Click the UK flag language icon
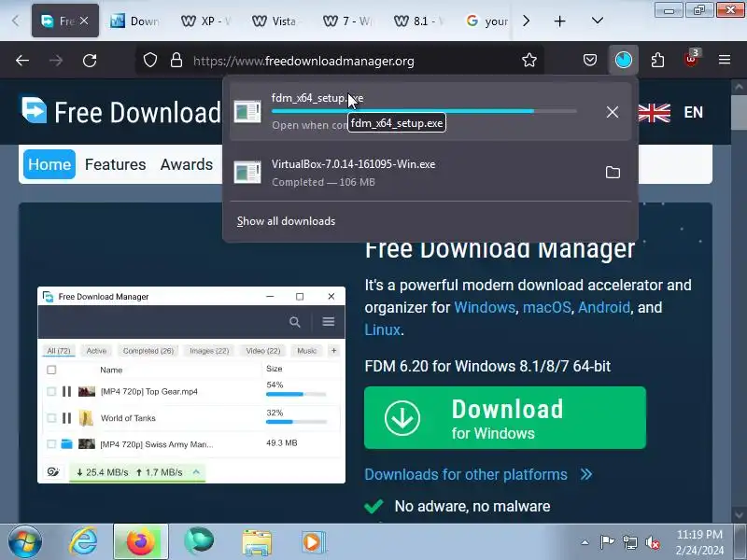The image size is (747, 560). 655,113
